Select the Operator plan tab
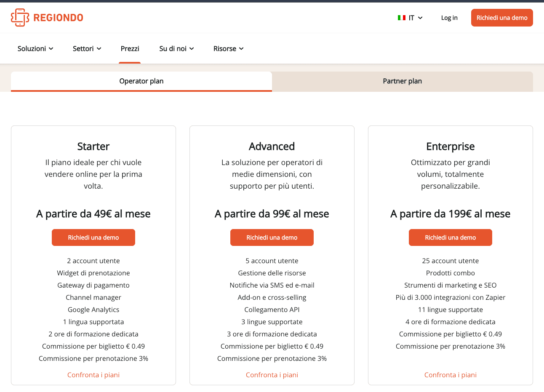Screen dimensions: 544x392 141,81
